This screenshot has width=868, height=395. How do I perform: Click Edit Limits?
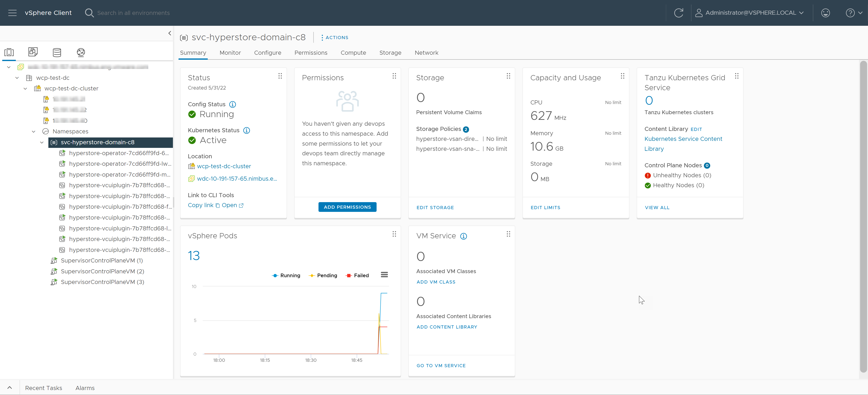point(545,208)
